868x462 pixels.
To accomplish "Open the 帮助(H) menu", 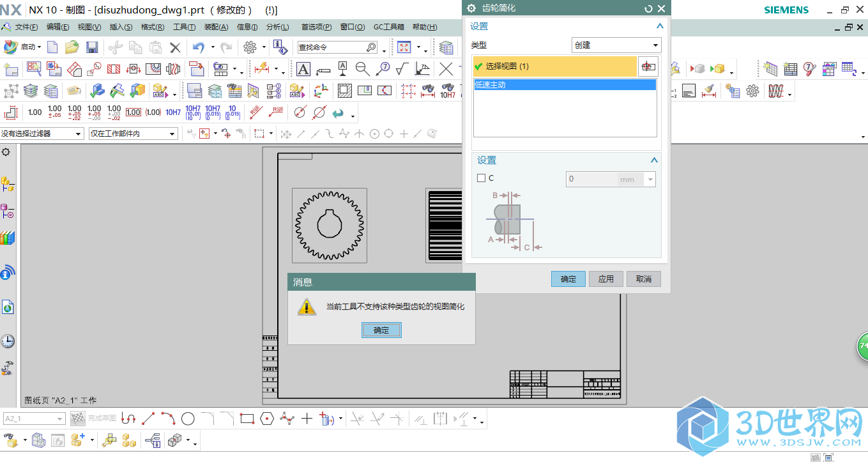I will (425, 27).
